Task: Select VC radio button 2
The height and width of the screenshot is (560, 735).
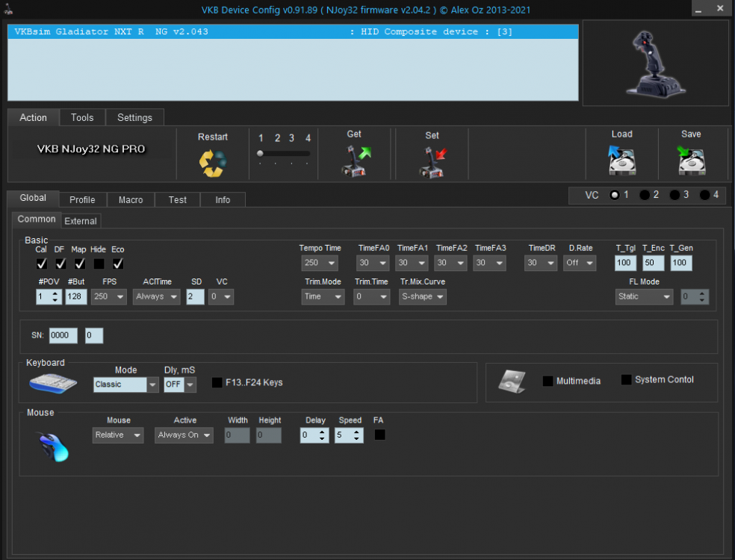Action: pos(645,195)
